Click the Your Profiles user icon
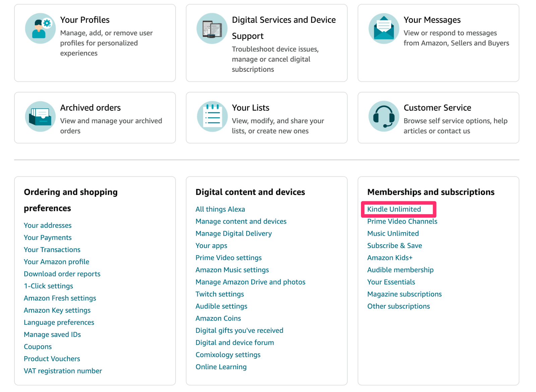The height and width of the screenshot is (392, 536). tap(40, 28)
